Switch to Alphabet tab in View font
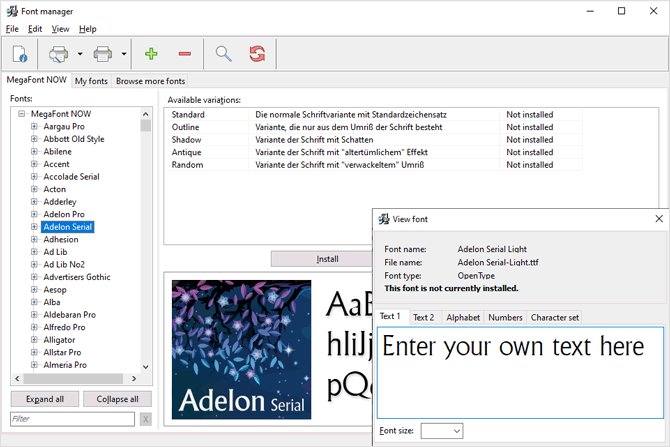 [463, 318]
